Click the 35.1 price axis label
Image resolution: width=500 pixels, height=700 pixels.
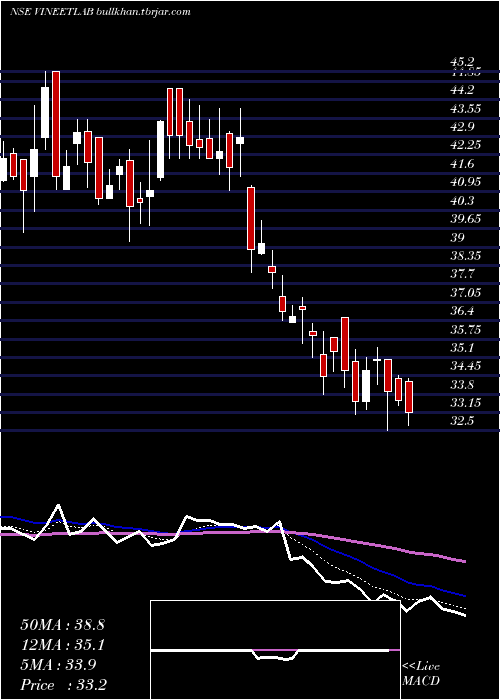[463, 348]
